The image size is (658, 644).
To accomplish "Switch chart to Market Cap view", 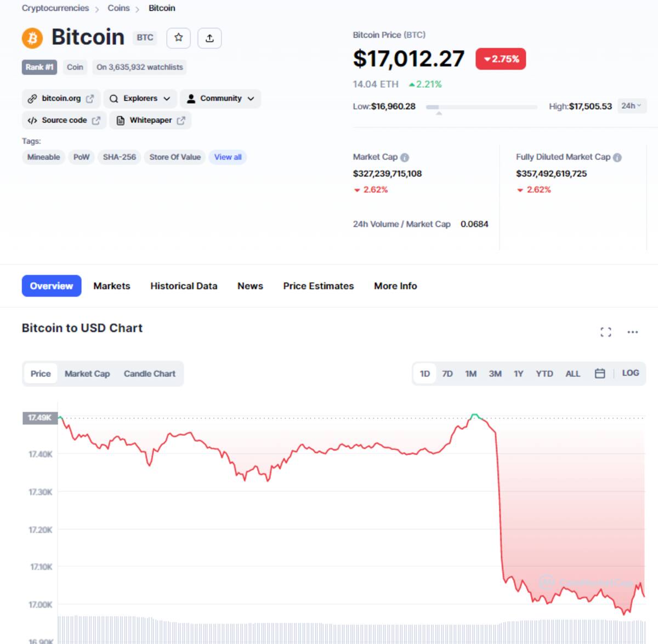I will [x=87, y=374].
